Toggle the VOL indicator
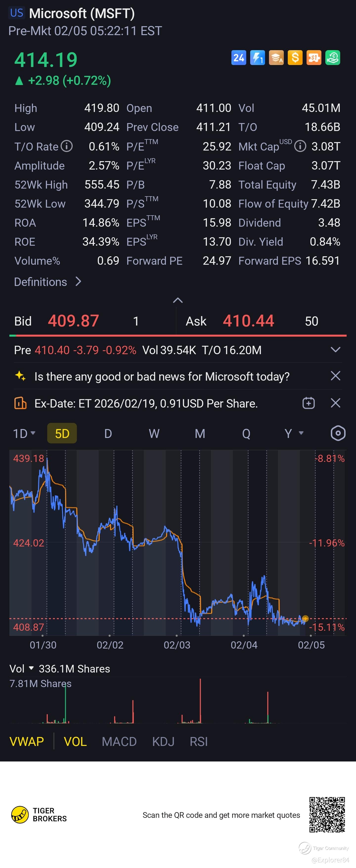 point(75,742)
